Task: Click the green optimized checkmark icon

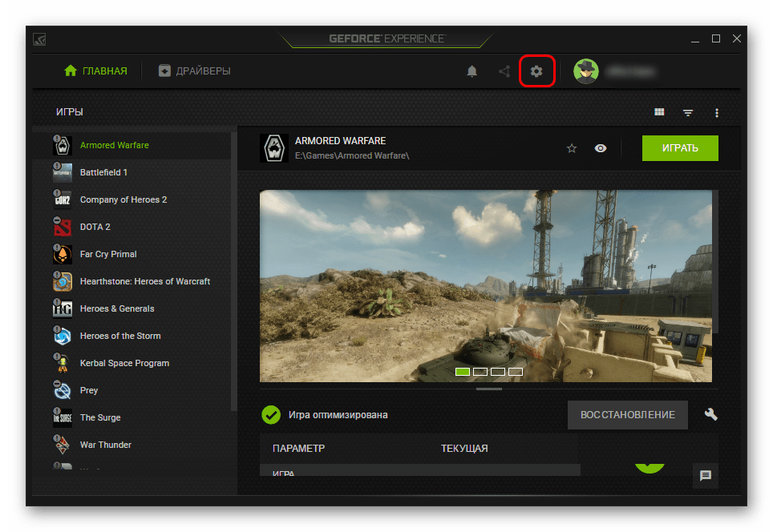Action: (x=271, y=415)
